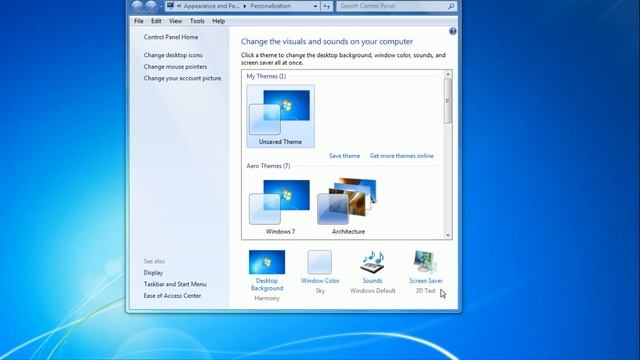This screenshot has width=640, height=360.
Task: Click the Aero Themes (7) heading
Action: (268, 166)
